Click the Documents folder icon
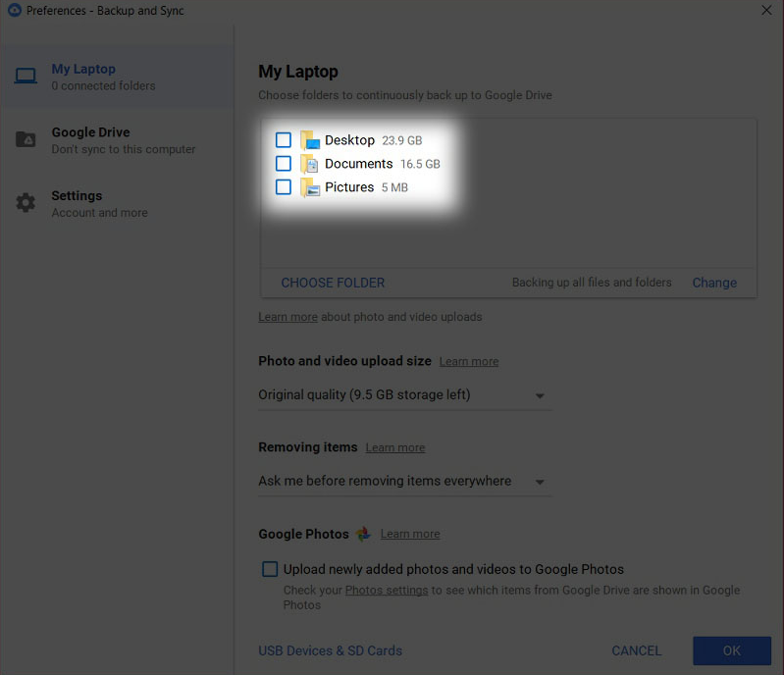Screen dimensions: 784x675 (310, 164)
